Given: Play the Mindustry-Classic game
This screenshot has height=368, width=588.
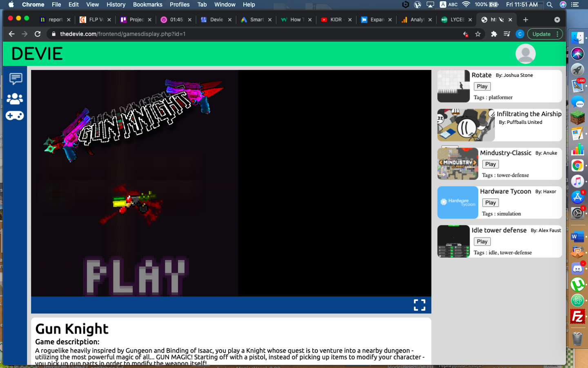Looking at the screenshot, I should point(490,164).
